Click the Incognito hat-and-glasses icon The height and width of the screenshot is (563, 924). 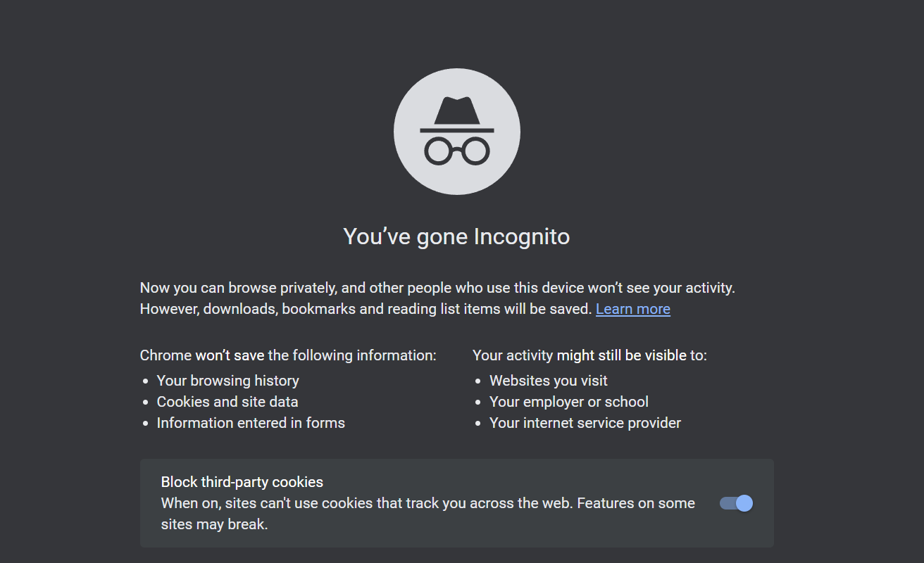click(x=456, y=132)
